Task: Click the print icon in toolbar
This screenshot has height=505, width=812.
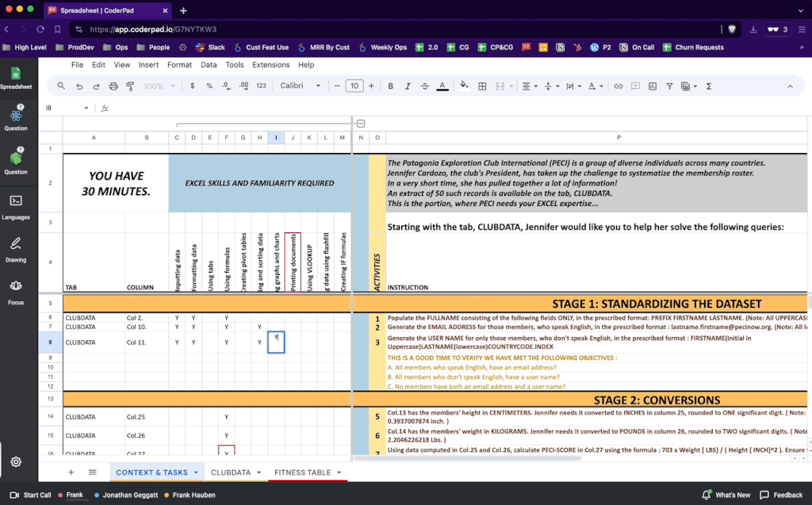Action: [113, 86]
